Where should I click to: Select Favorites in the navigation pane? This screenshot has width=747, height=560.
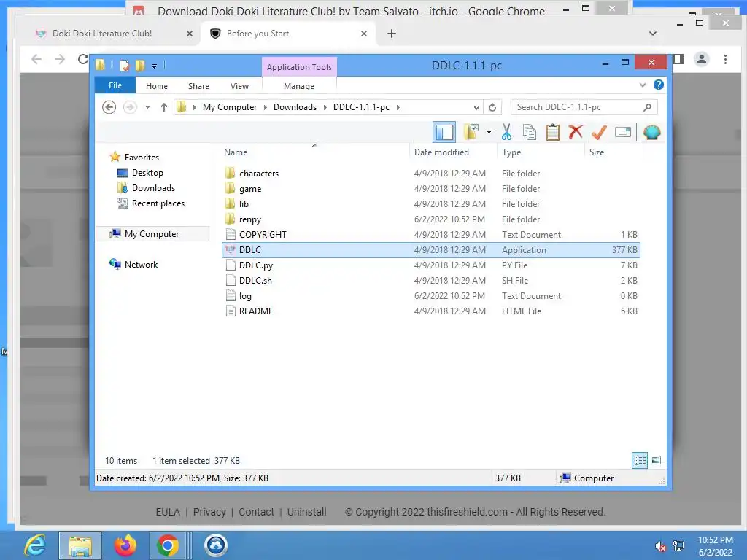click(142, 157)
